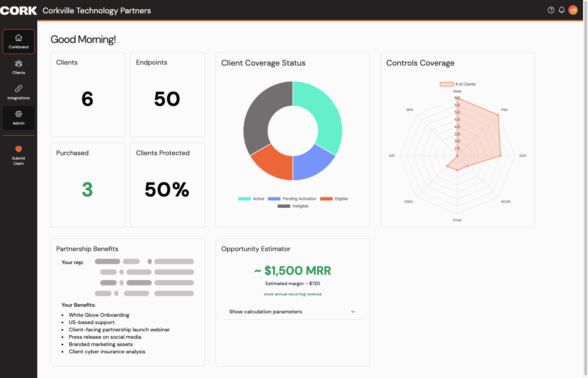This screenshot has width=588, height=378.
Task: Click Press release on social media benefit
Action: 105,337
